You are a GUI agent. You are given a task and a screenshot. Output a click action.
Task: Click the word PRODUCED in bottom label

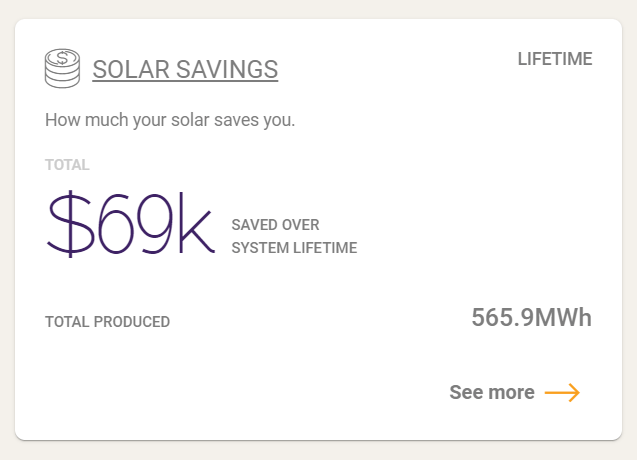pos(132,322)
